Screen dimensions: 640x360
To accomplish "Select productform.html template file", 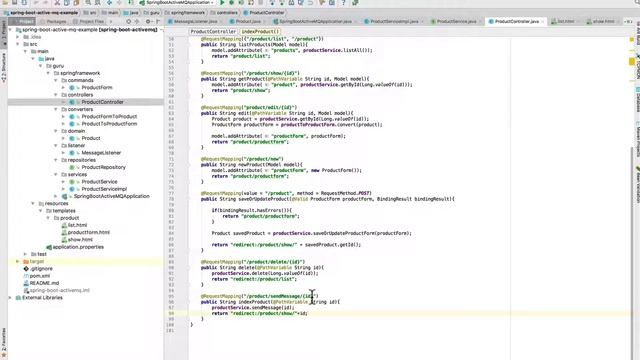I will pos(88,232).
